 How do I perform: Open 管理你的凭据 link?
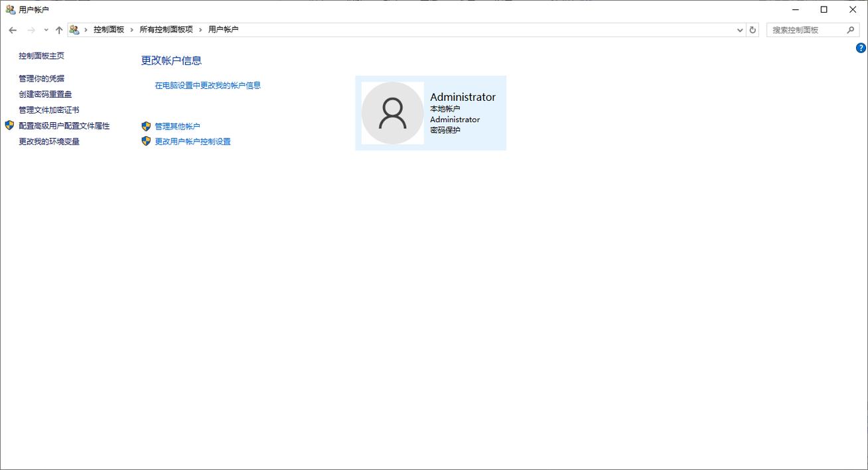tap(41, 78)
